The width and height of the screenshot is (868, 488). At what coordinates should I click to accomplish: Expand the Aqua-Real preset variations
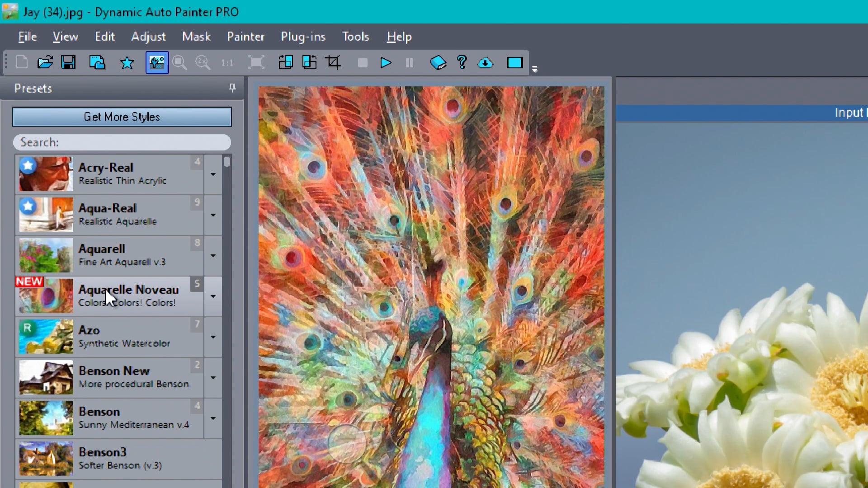(x=213, y=215)
